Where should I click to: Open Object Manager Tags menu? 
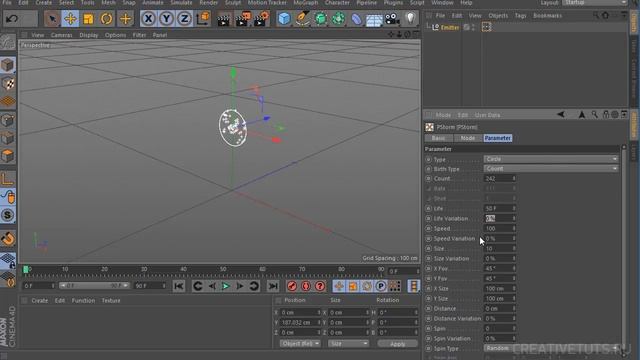click(x=520, y=16)
